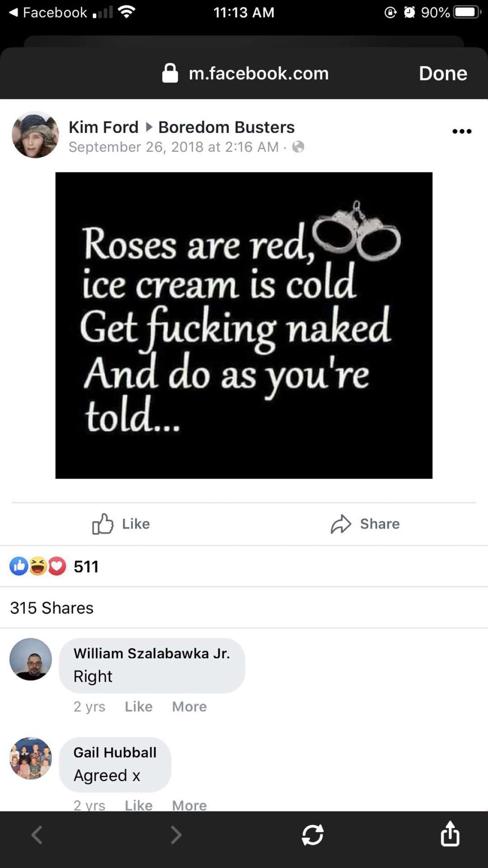Image resolution: width=488 pixels, height=868 pixels.
Task: Tap the browser reload icon
Action: [x=312, y=835]
